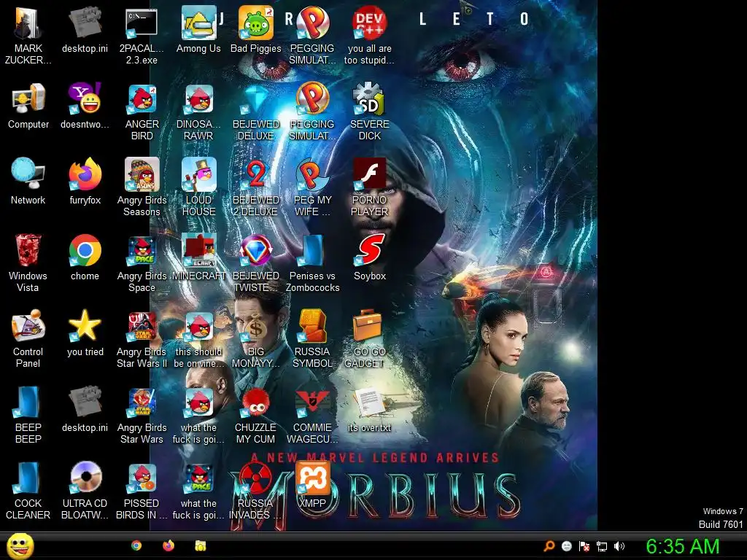Select the LOUD HOUSE shortcut
Image resolution: width=747 pixels, height=560 pixels.
click(198, 187)
